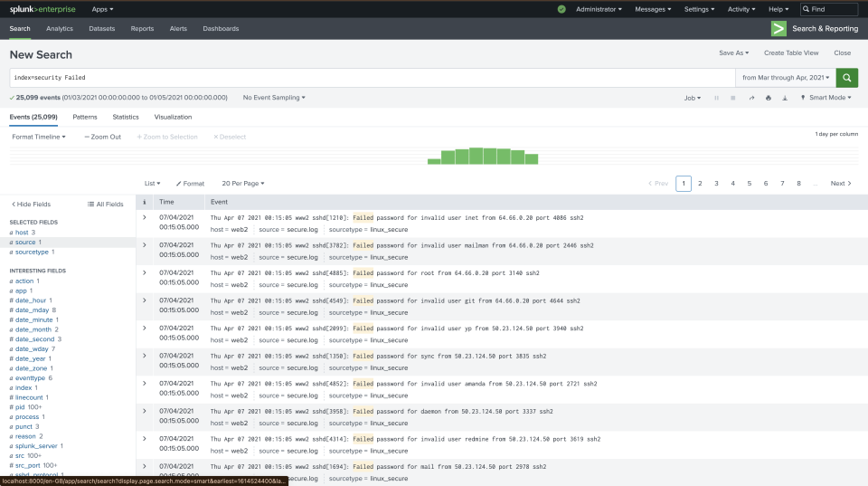Switch to the Statistics tab
The image size is (868, 486).
126,117
